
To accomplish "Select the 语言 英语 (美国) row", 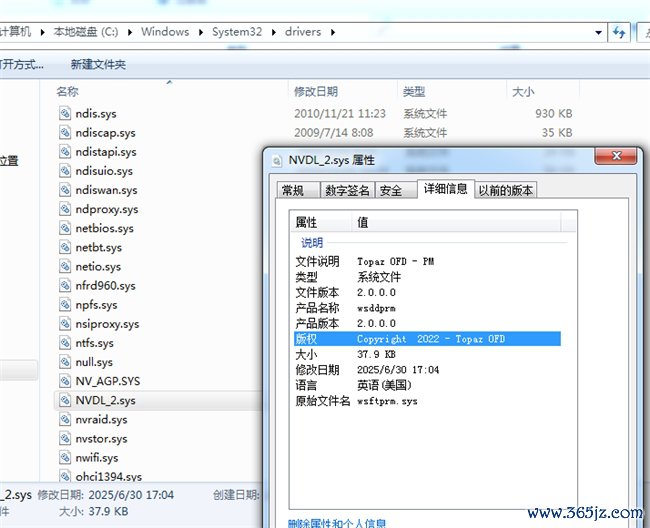I will point(427,385).
